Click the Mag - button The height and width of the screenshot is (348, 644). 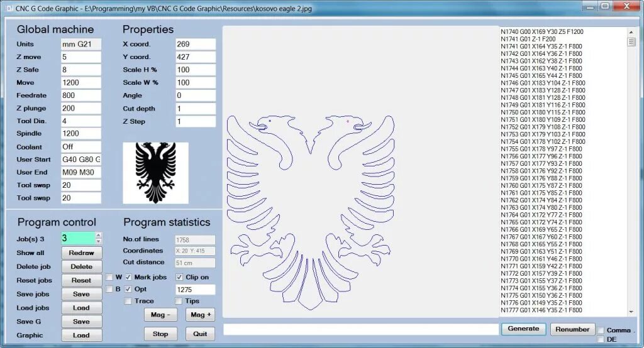160,315
